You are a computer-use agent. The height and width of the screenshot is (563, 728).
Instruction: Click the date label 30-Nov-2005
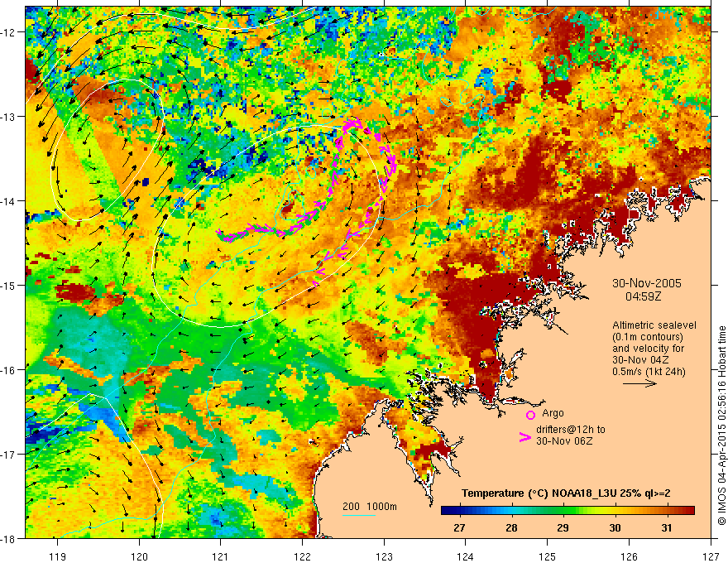(647, 283)
